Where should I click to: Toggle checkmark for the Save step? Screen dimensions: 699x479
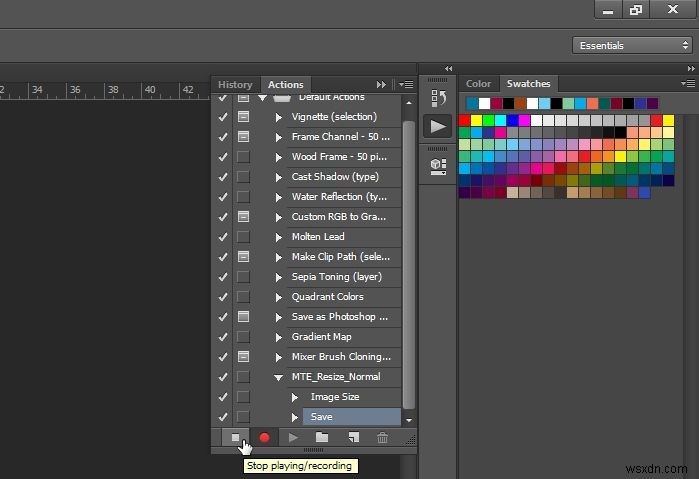(223, 417)
